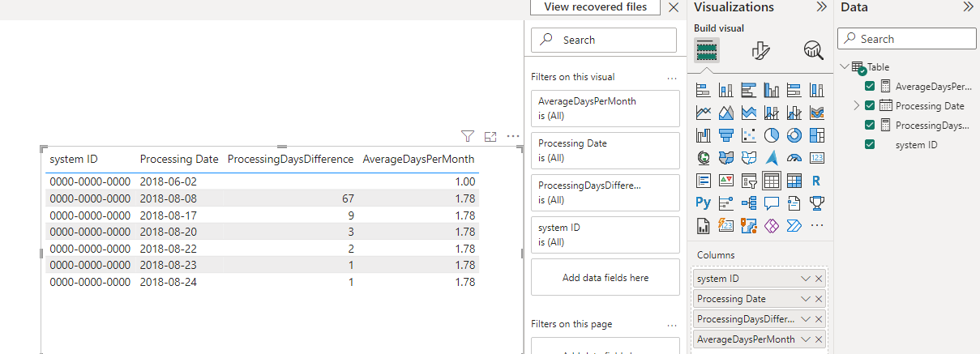This screenshot has height=354, width=980.
Task: Select the Line chart visual
Action: [703, 113]
